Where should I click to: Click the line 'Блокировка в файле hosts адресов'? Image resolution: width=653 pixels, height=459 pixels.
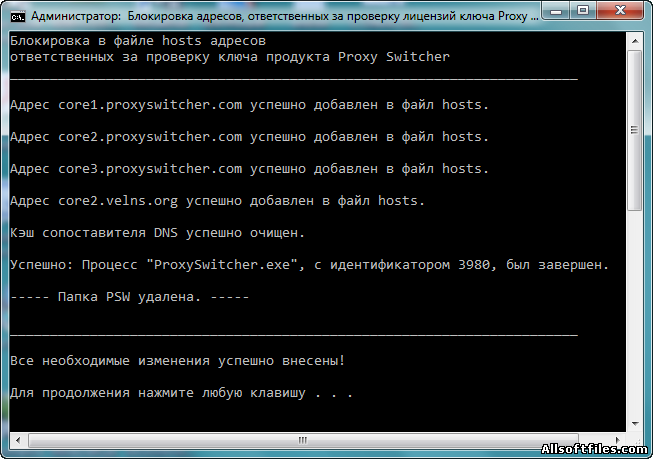[138, 41]
